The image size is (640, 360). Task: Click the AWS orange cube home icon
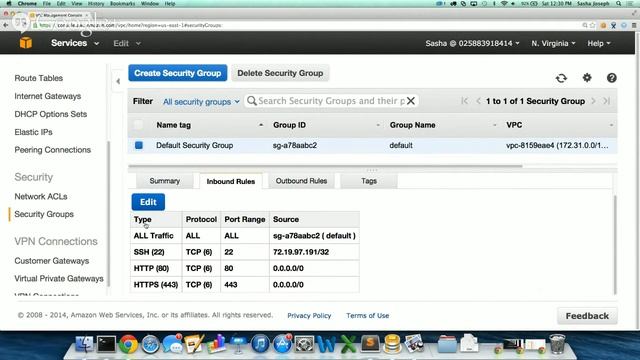click(26, 43)
